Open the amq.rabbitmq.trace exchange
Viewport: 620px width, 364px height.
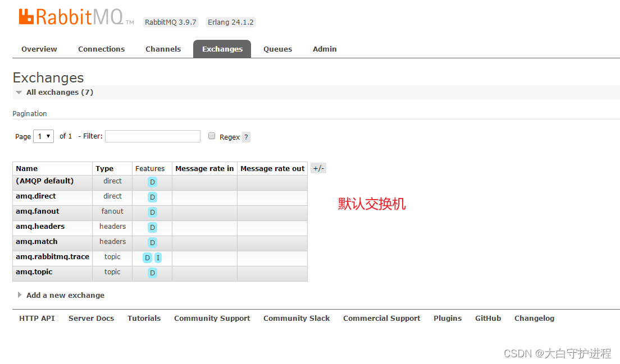pos(53,257)
